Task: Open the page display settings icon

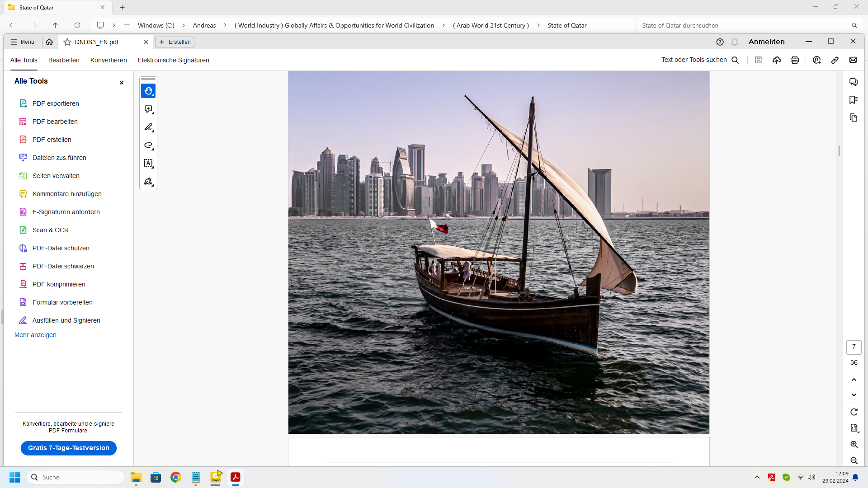Action: [854, 428]
